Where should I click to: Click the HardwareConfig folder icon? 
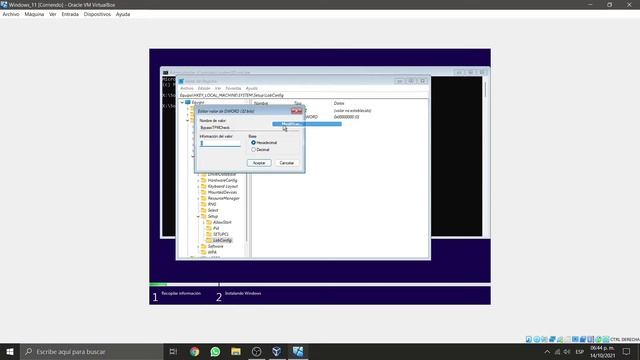(204, 180)
